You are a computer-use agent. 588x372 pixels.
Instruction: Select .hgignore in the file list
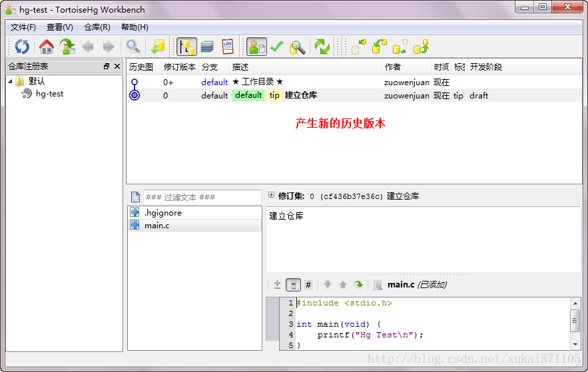[194, 213]
